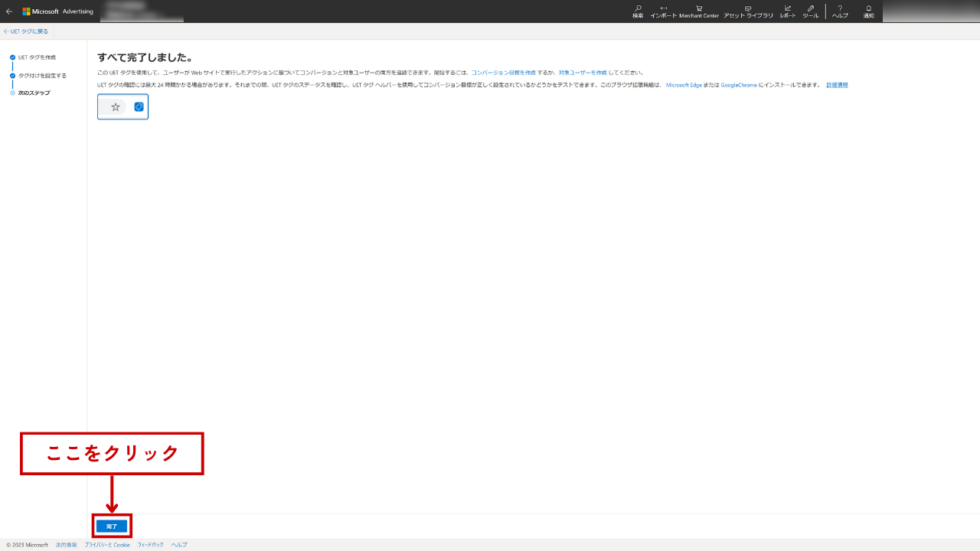Open the 詳細情報 more info link
The image size is (980, 551).
pyautogui.click(x=837, y=85)
